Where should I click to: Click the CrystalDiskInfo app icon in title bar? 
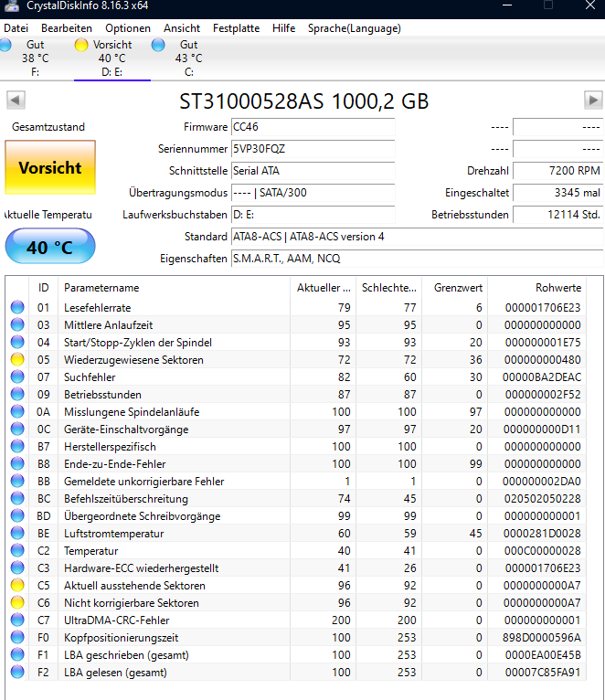click(x=11, y=5)
